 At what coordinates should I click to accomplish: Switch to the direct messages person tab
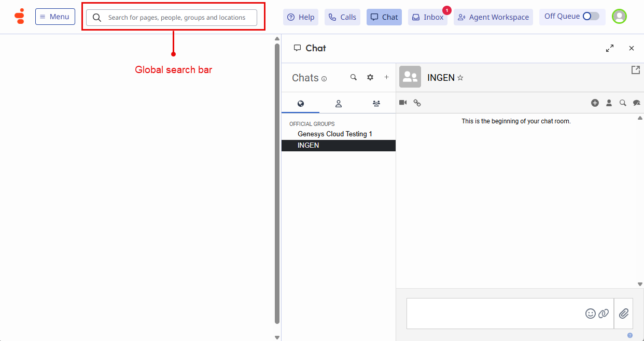(x=339, y=104)
